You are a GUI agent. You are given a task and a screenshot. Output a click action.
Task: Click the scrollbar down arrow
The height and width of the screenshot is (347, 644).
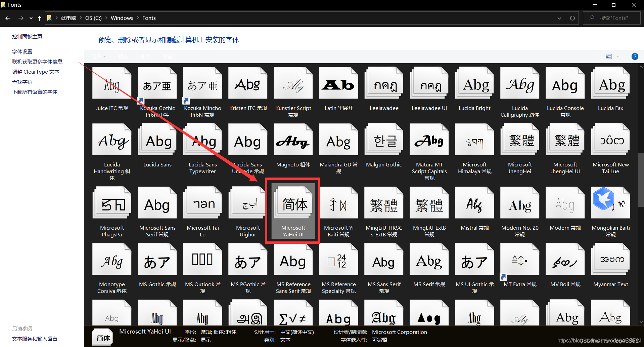point(641,322)
